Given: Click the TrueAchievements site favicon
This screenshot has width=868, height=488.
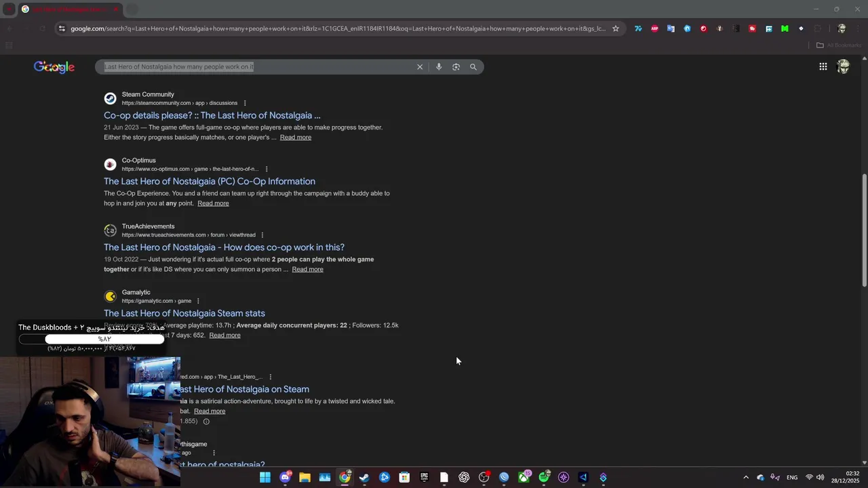Looking at the screenshot, I should [110, 230].
